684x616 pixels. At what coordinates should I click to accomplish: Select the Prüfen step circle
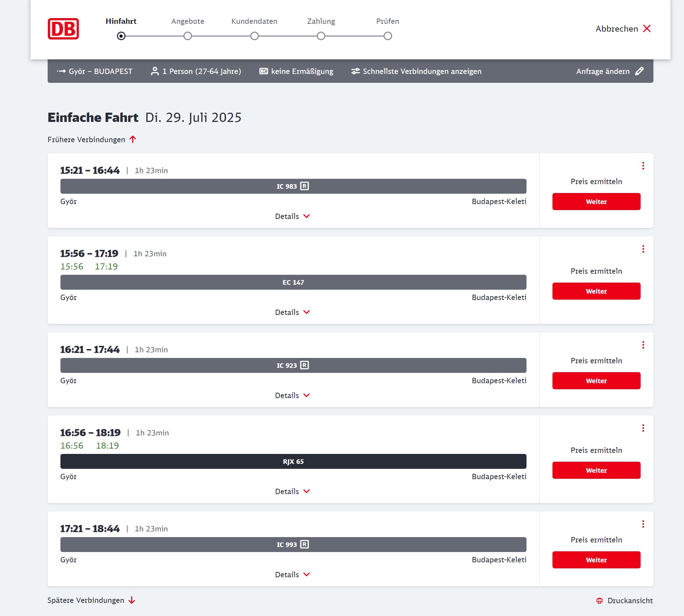[x=388, y=36]
